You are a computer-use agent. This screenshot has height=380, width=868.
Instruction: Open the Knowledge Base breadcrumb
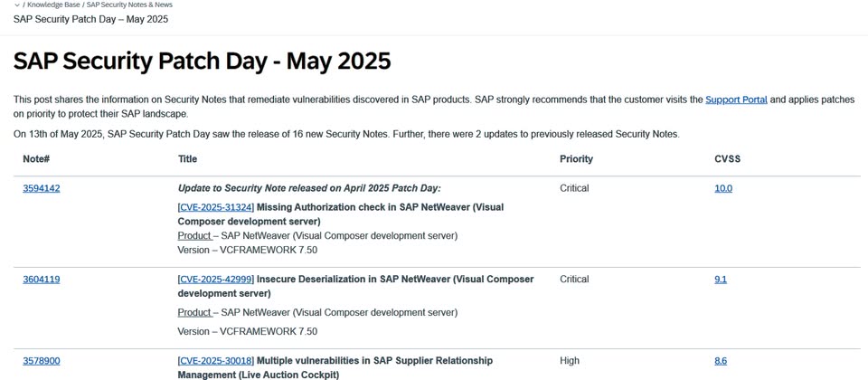coord(53,5)
